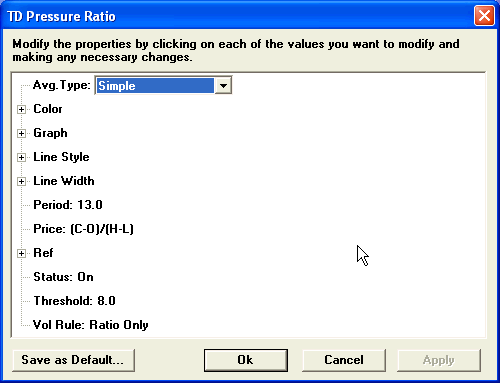Screen dimensions: 500x383
Task: Click the Apply button
Action: pos(439,360)
